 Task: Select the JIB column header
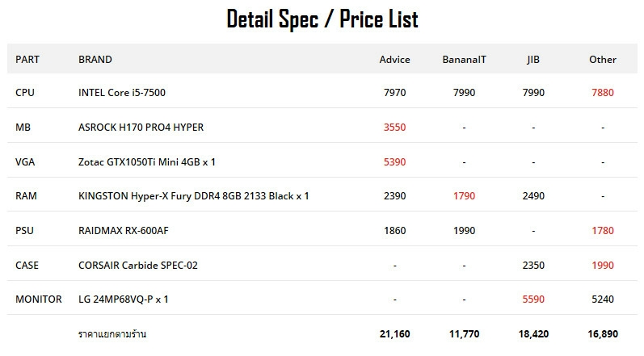(533, 60)
